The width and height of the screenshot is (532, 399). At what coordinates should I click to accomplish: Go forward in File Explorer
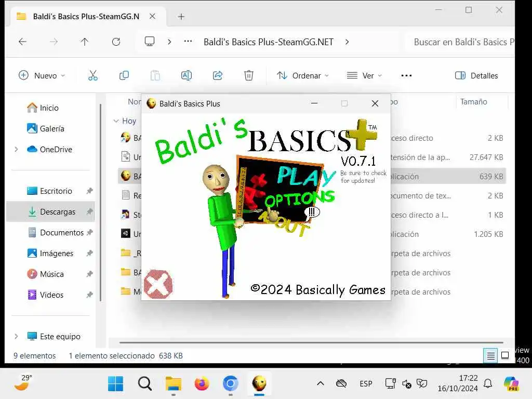[x=54, y=42]
